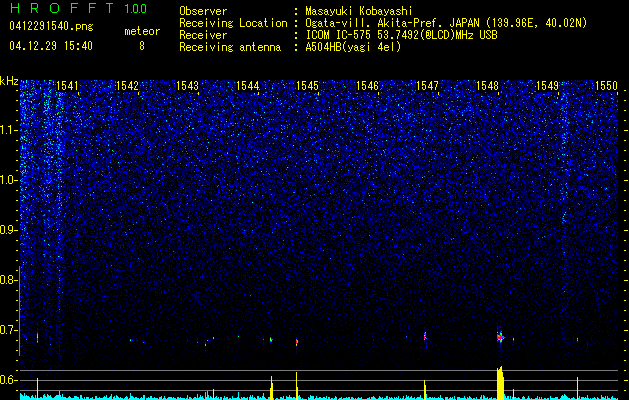Select the filename 0412291540.png

[x=51, y=27]
